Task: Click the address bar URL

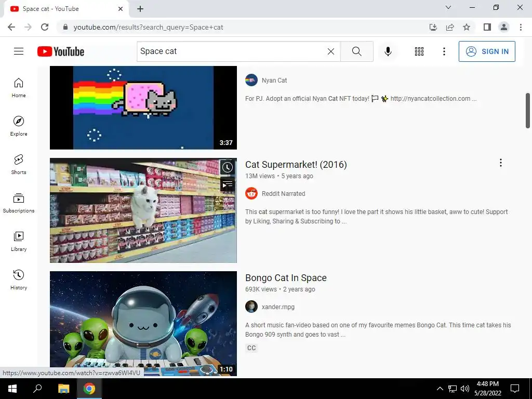Action: (x=148, y=27)
